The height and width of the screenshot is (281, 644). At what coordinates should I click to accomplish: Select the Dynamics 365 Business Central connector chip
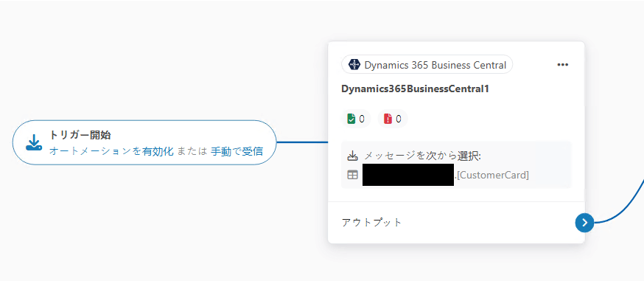pyautogui.click(x=427, y=64)
